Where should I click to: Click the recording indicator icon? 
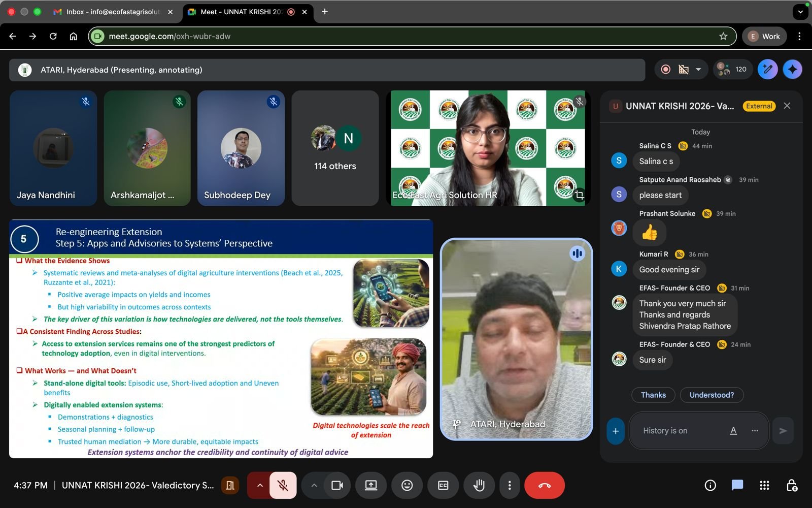coord(666,70)
